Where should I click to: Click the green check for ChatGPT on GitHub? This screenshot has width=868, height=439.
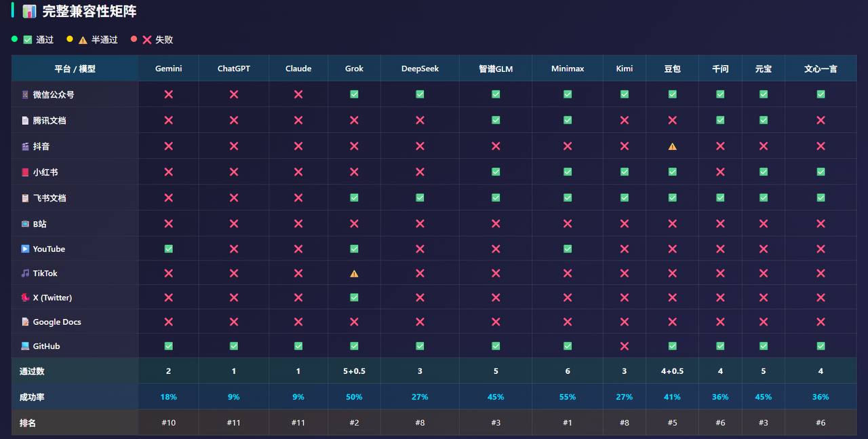(x=234, y=346)
